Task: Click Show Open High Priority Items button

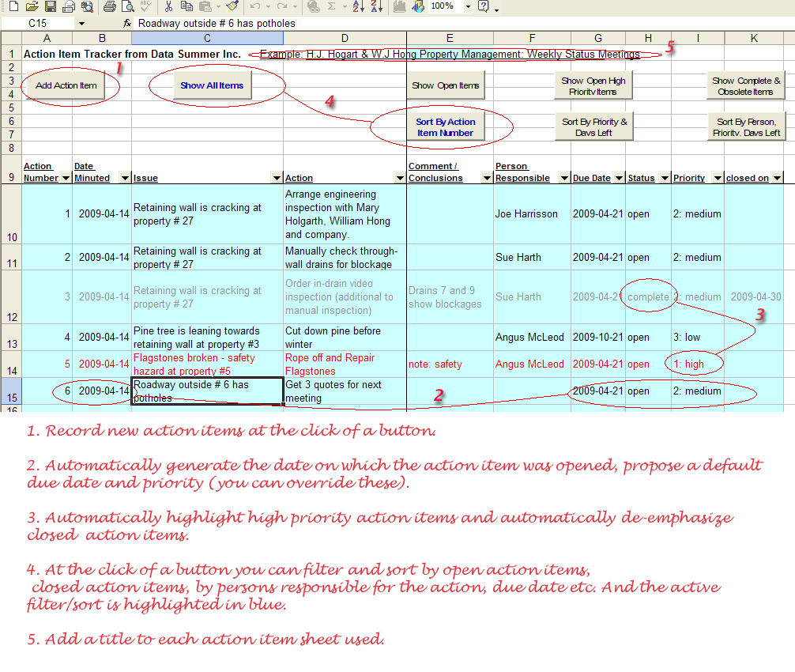Action: 593,86
